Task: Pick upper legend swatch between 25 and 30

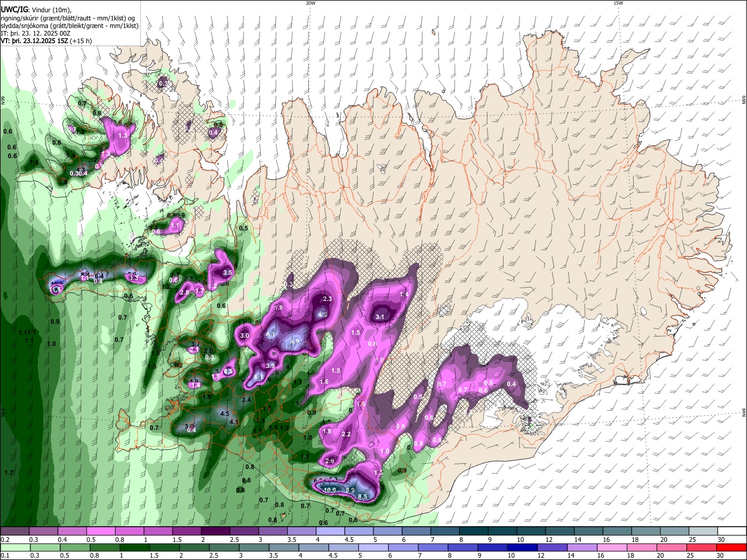Action: (x=703, y=531)
